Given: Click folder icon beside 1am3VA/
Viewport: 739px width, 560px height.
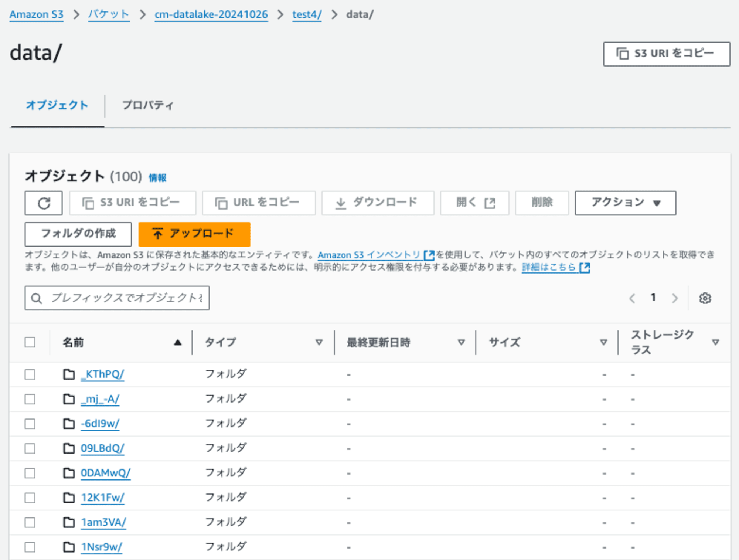Looking at the screenshot, I should (69, 522).
